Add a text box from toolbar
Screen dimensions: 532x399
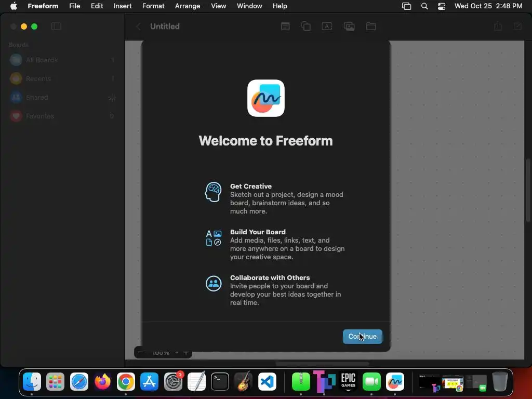pyautogui.click(x=327, y=26)
